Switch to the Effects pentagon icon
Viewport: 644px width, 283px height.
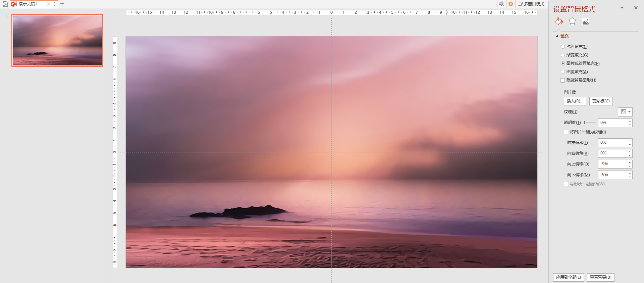572,21
